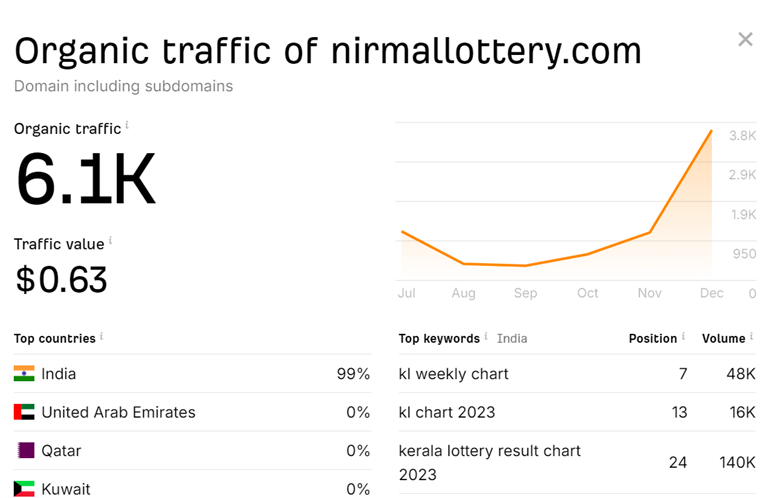Click the Qatar flag icon

(x=26, y=450)
